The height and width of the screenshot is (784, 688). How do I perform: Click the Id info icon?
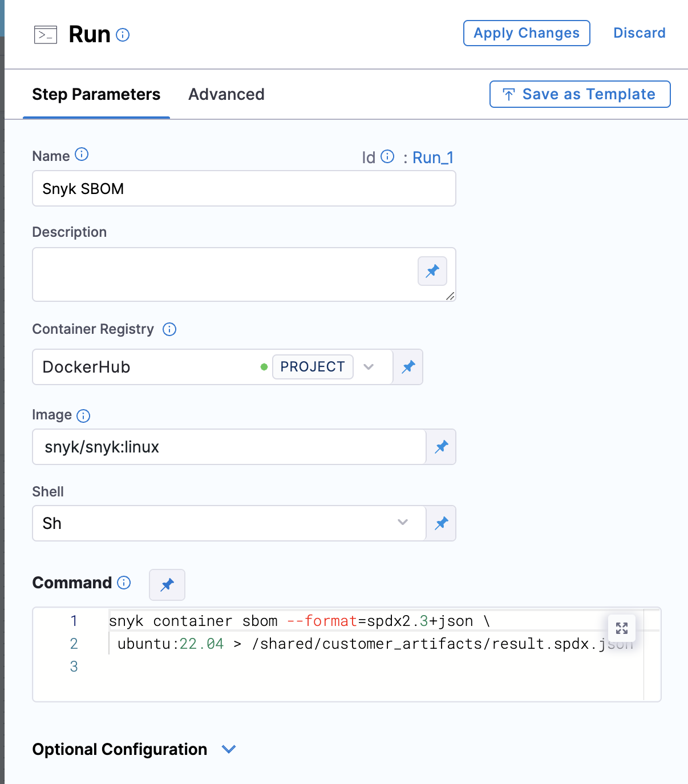pyautogui.click(x=387, y=156)
